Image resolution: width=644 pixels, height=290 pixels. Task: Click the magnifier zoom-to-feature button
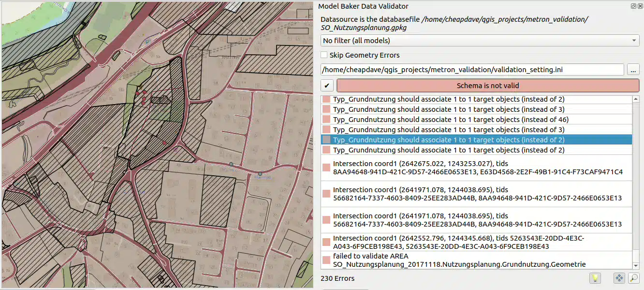pos(633,278)
